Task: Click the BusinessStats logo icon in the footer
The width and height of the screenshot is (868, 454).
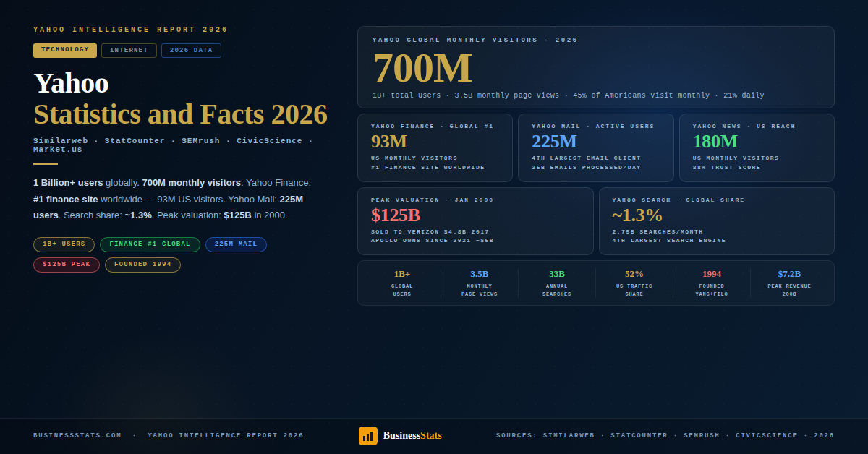Action: pos(368,435)
